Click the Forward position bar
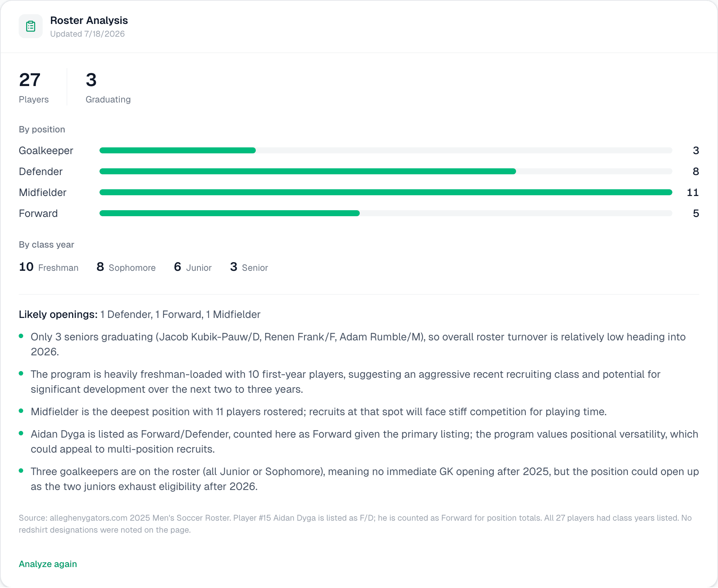Image resolution: width=718 pixels, height=588 pixels. (x=386, y=213)
